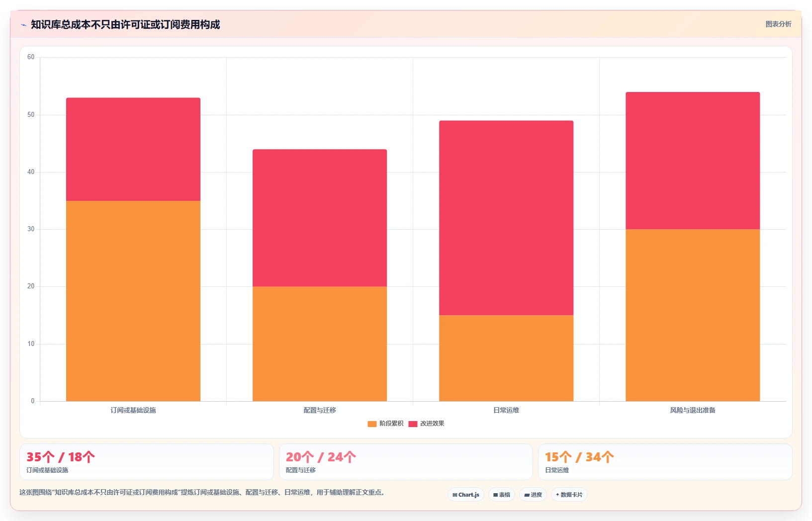Click the 改进效果 legend label text
Image resolution: width=812 pixels, height=521 pixels.
(x=432, y=424)
